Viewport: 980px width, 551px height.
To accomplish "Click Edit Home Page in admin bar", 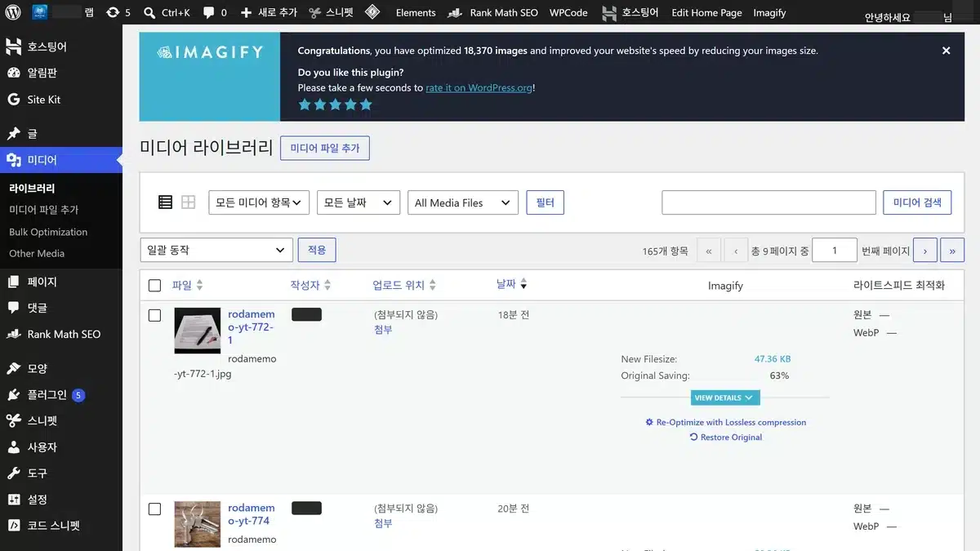I will pos(706,12).
